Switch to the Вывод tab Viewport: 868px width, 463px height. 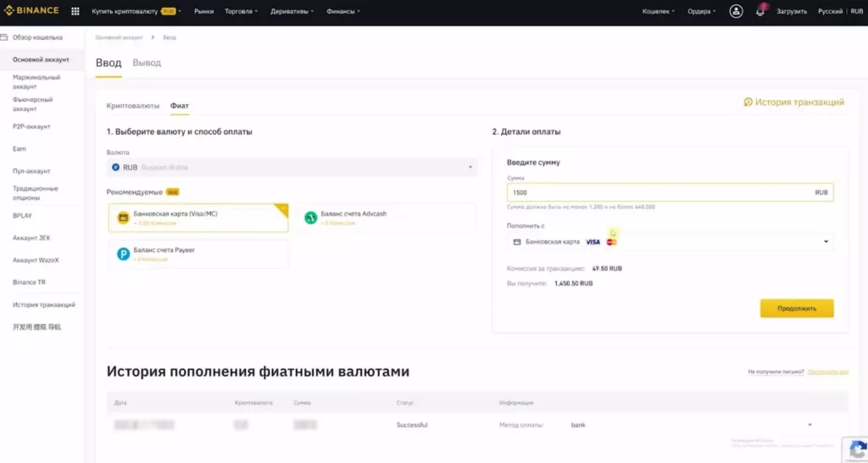tap(147, 63)
